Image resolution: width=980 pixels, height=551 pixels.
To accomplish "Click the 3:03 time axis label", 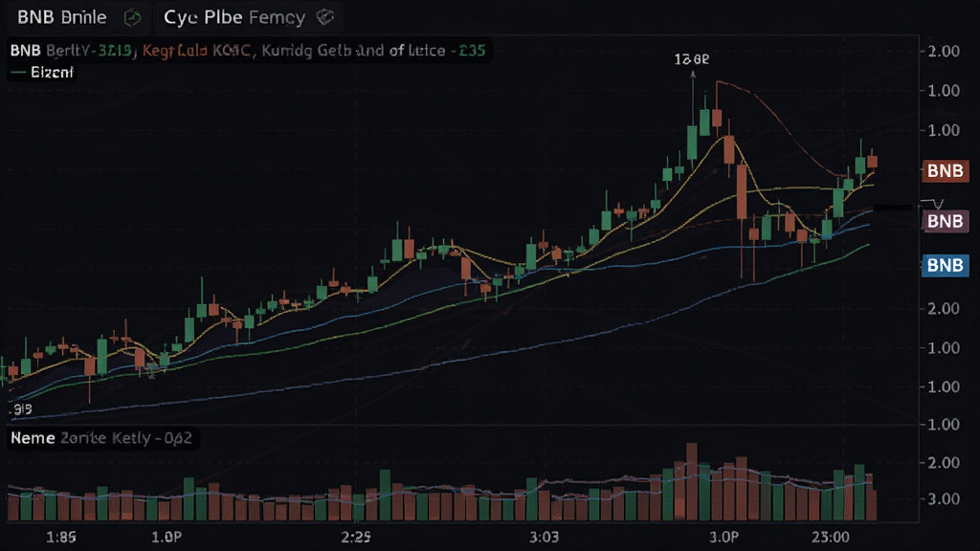I will 544,538.
